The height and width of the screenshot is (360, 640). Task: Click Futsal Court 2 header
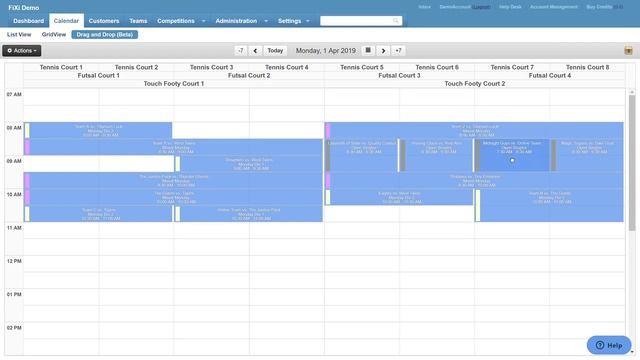[249, 76]
